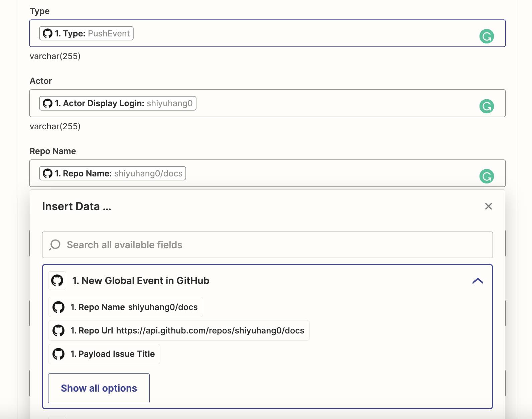
Task: Focus the Search all available fields box
Action: (267, 245)
